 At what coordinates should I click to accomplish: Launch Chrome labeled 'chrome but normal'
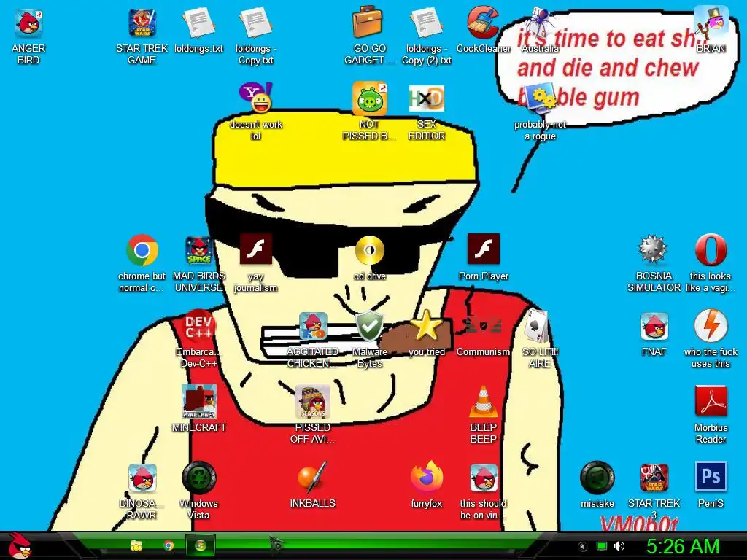pyautogui.click(x=142, y=250)
